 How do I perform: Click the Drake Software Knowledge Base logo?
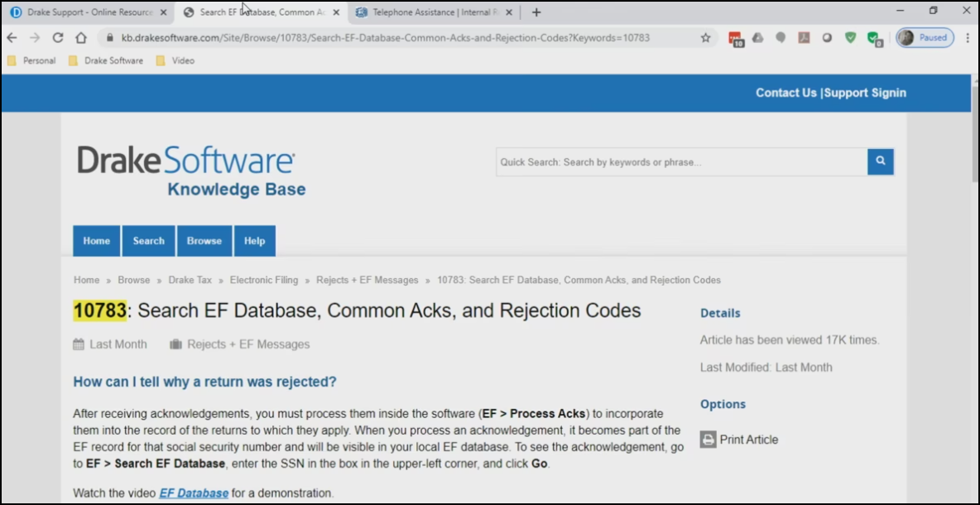190,171
